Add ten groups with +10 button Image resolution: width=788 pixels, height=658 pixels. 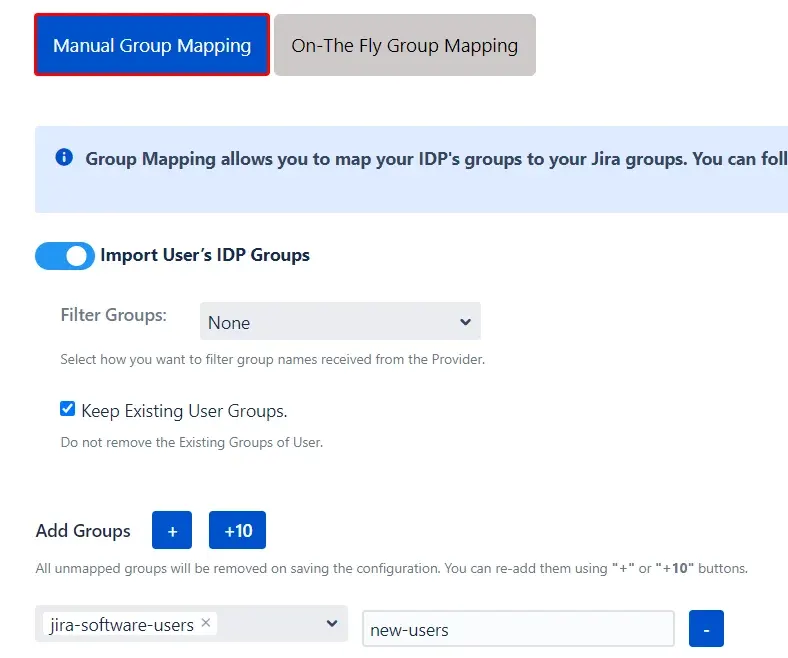(237, 530)
